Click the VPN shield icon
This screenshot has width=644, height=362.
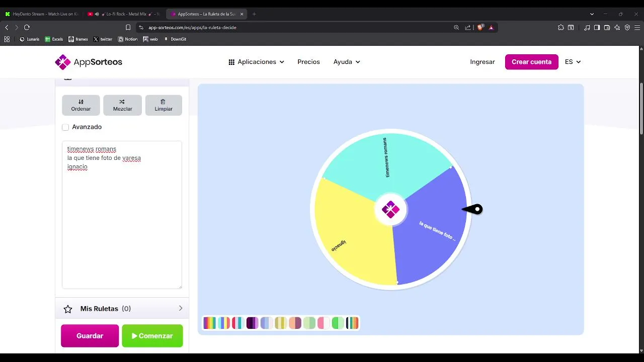tap(627, 28)
